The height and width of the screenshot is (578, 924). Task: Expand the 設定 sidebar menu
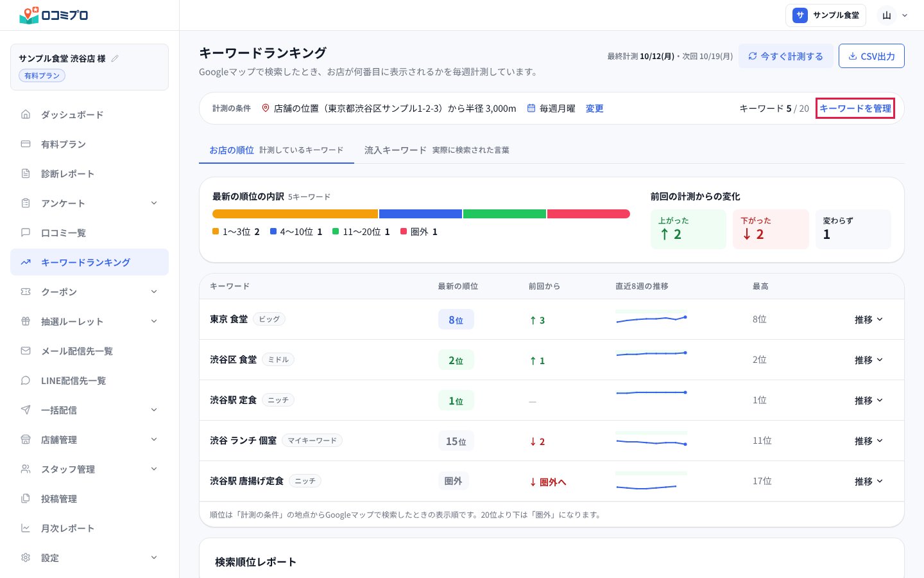click(x=89, y=557)
